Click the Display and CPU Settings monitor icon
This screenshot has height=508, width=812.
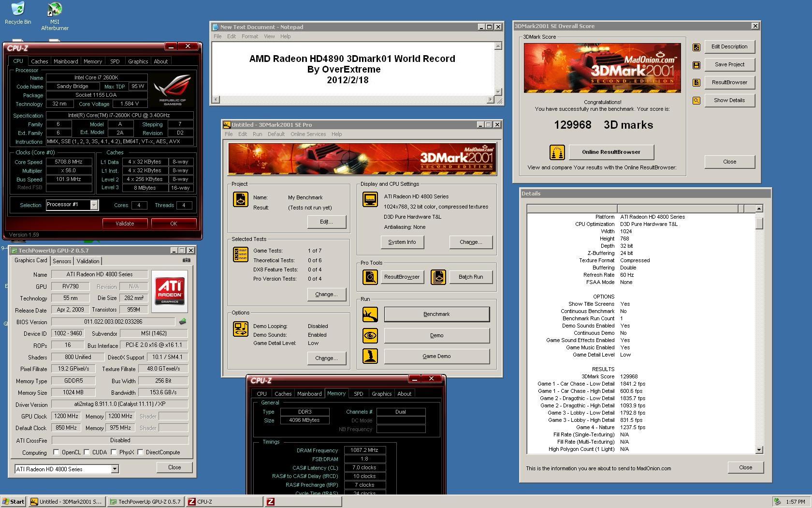(x=370, y=199)
